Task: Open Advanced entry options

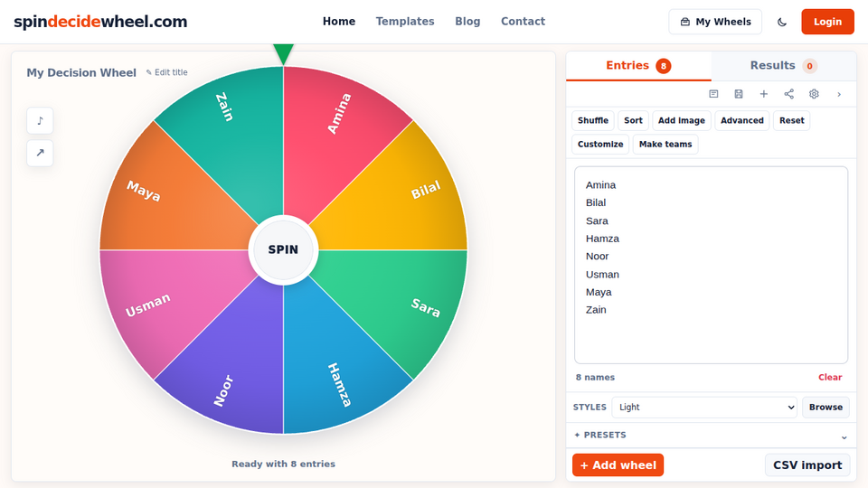Action: click(741, 120)
